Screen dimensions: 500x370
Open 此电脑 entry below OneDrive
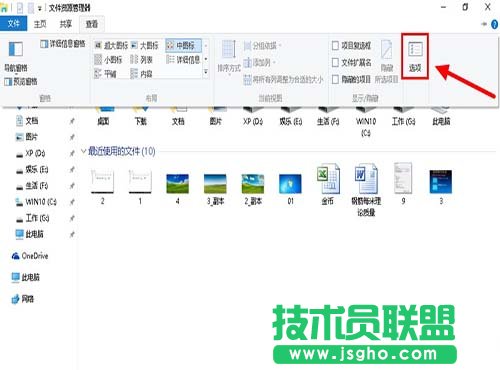tap(26, 277)
